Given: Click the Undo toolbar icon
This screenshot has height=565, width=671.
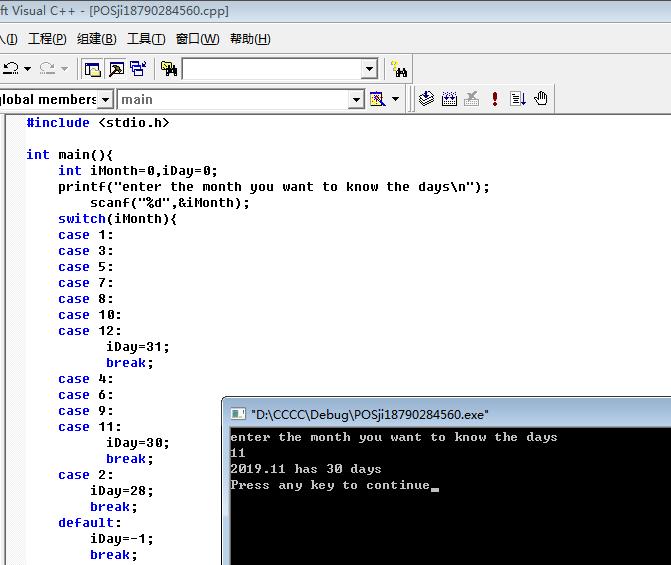Looking at the screenshot, I should pos(10,68).
